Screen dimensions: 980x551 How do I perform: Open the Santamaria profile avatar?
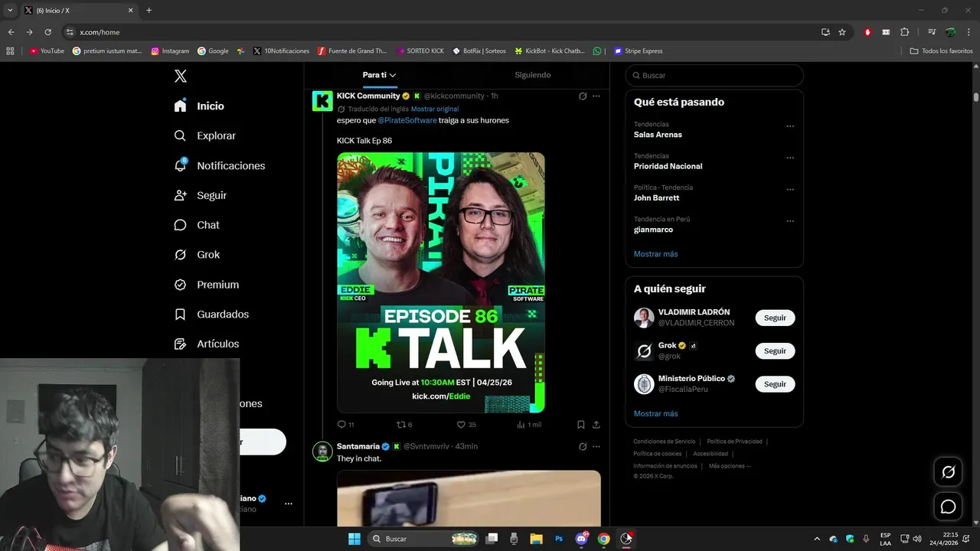pyautogui.click(x=322, y=451)
